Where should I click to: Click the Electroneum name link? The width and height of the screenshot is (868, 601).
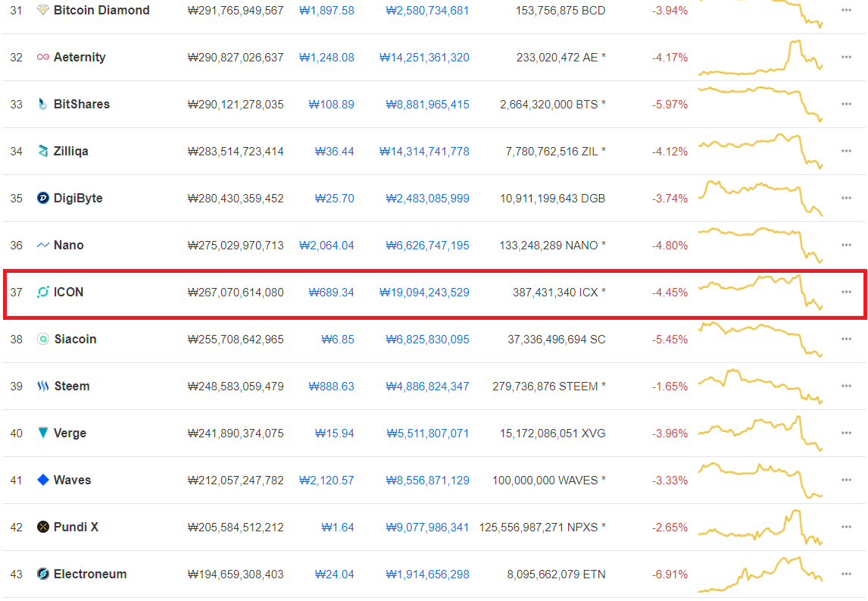click(89, 574)
